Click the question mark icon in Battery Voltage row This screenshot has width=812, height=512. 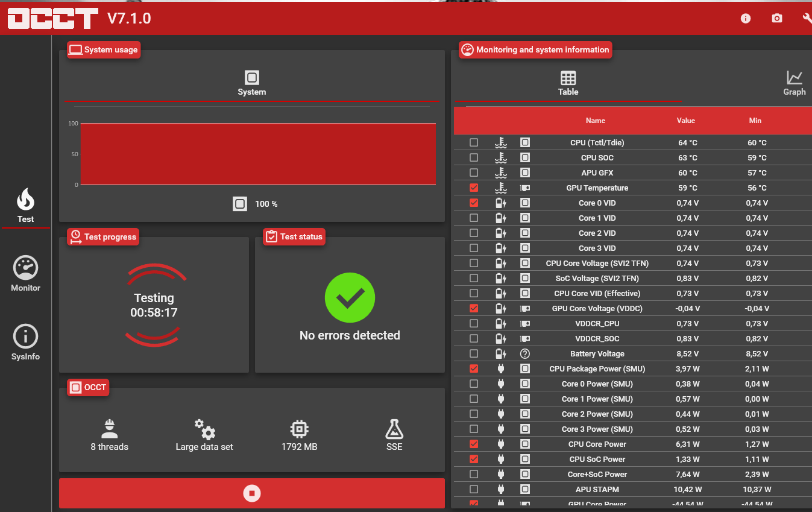coord(525,353)
